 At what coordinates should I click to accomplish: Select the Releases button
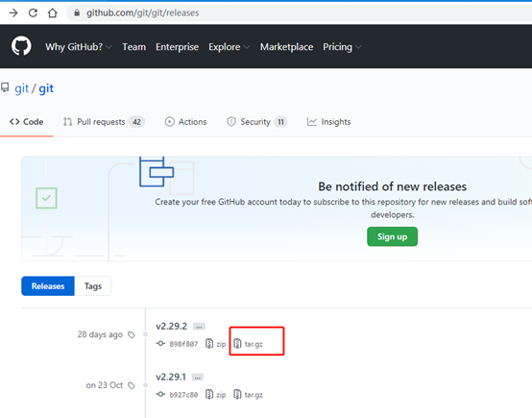48,286
